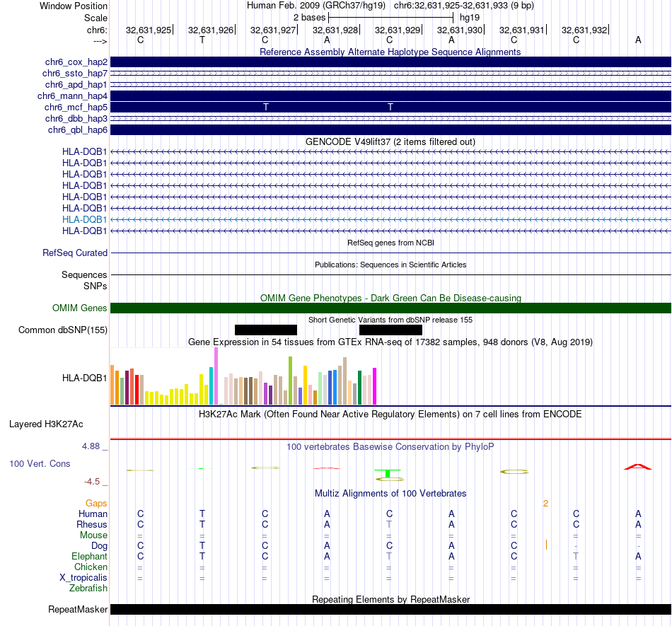Open Short Genetic Variants from dbSNP title
Image resolution: width=672 pixels, height=626 pixels.
390,320
